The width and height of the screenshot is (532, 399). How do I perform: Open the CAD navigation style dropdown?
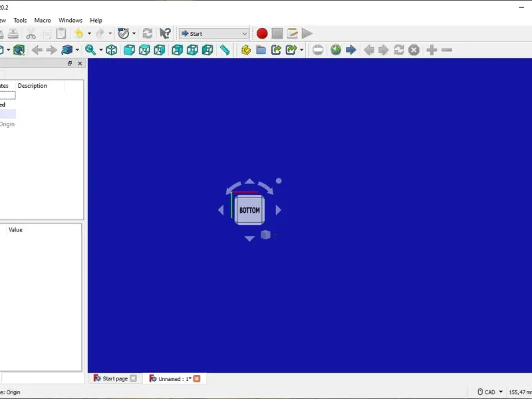[x=490, y=392]
